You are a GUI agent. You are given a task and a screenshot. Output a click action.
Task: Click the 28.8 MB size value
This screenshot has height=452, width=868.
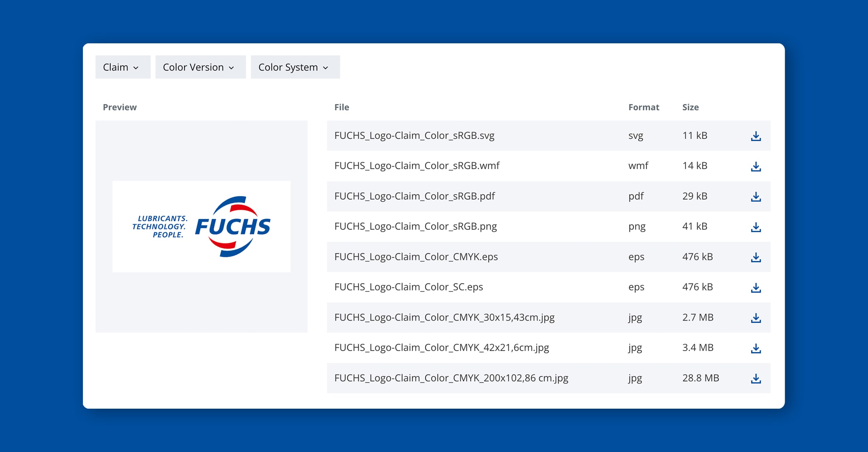[701, 378]
